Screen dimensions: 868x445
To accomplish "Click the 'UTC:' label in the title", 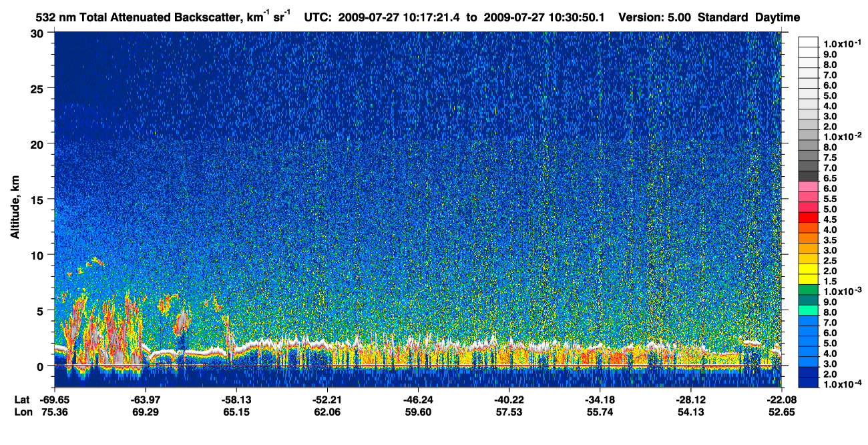I will coord(317,17).
